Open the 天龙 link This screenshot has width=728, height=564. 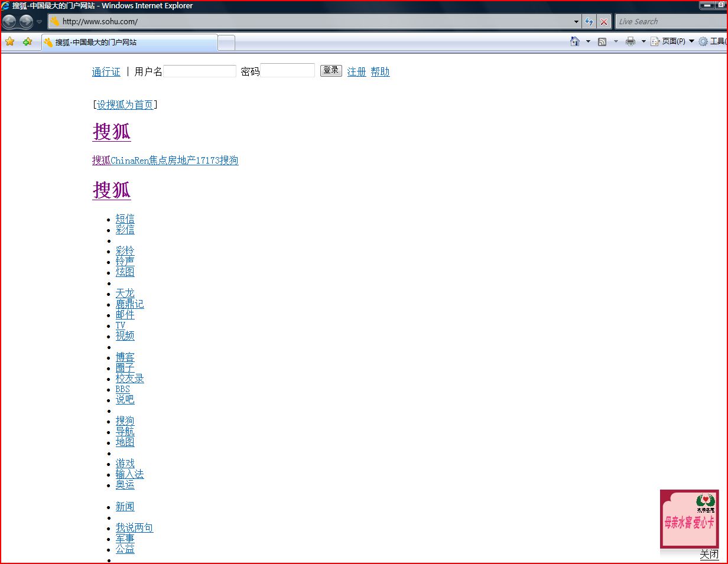pyautogui.click(x=125, y=294)
